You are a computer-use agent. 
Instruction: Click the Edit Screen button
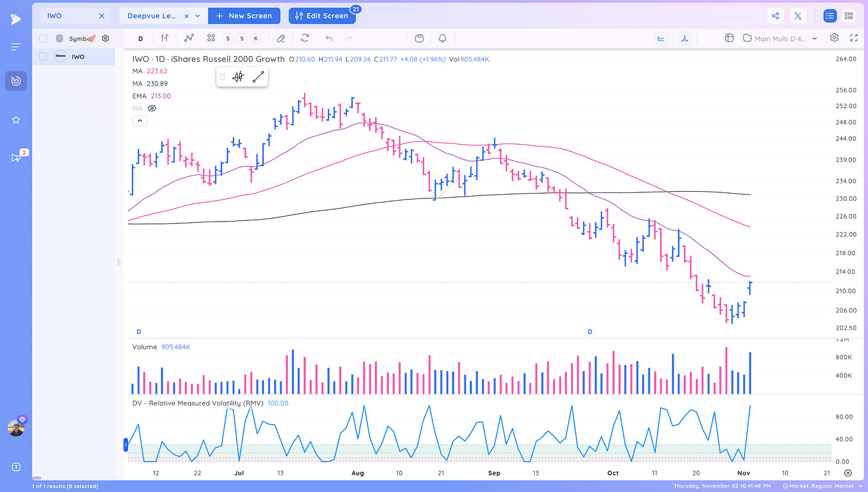(322, 16)
